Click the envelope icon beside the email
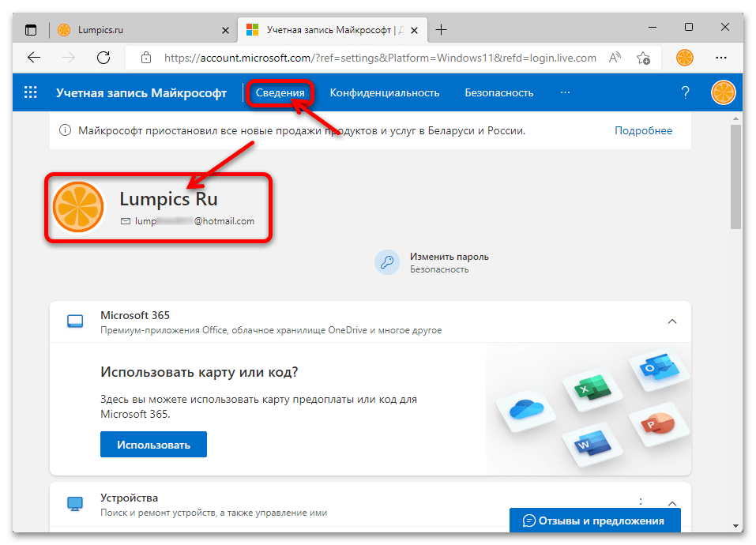The width and height of the screenshot is (756, 545). [126, 221]
